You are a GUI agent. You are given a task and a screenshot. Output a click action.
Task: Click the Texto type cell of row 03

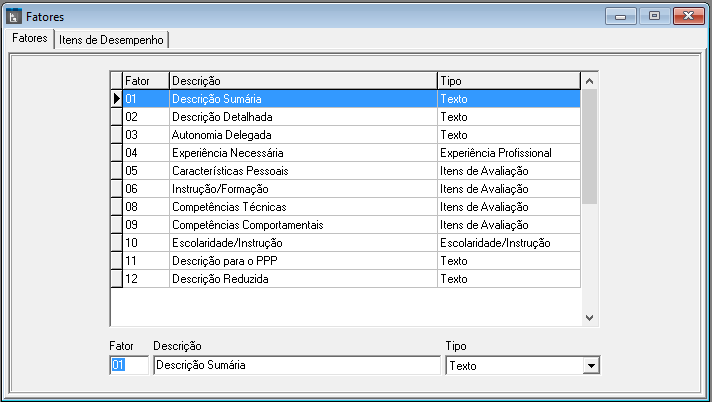509,135
